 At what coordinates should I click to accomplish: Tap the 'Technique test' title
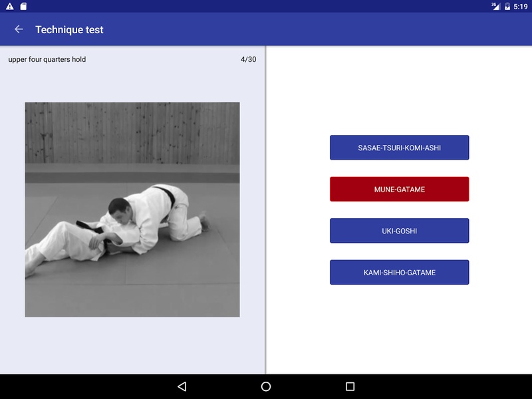point(69,30)
